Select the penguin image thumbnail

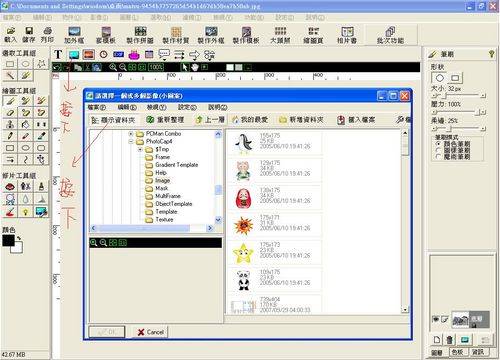(x=243, y=144)
